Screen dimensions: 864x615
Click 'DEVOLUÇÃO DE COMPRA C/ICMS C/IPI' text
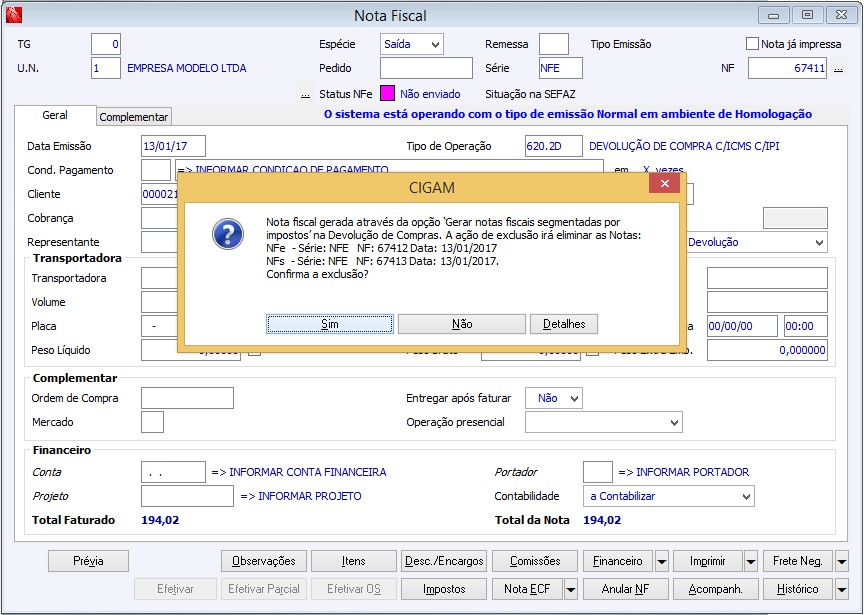(684, 147)
